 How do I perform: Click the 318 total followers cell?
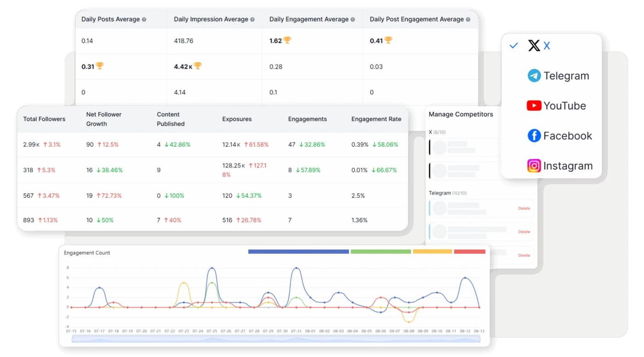coord(39,170)
